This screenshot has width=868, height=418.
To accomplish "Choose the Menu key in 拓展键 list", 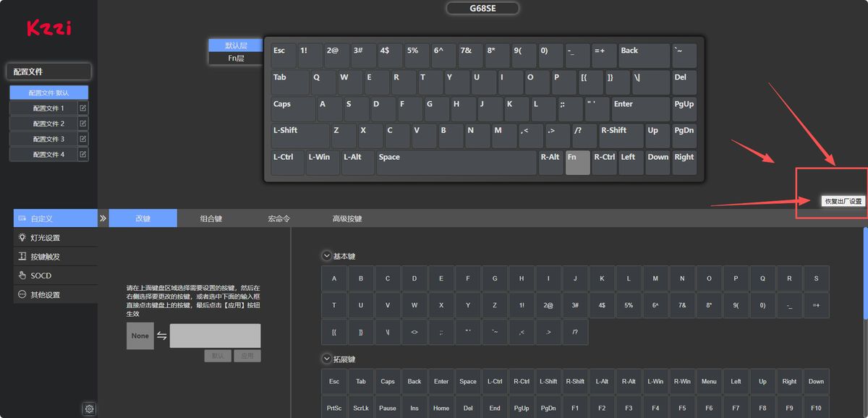I will [709, 381].
